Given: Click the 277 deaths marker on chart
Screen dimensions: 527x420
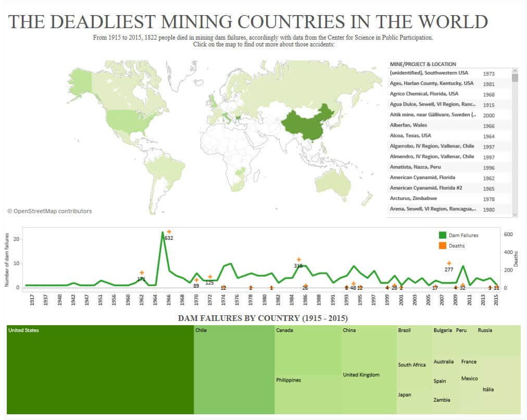Looking at the screenshot, I should 449,263.
